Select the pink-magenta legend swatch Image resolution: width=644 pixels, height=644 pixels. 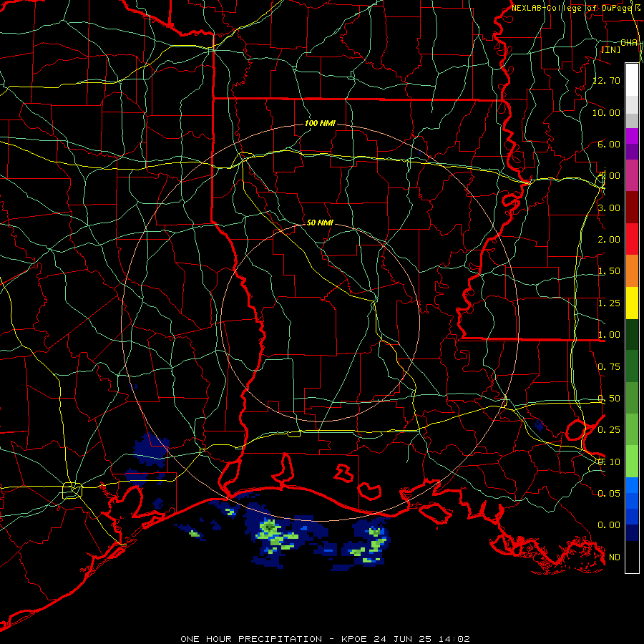[x=632, y=176]
